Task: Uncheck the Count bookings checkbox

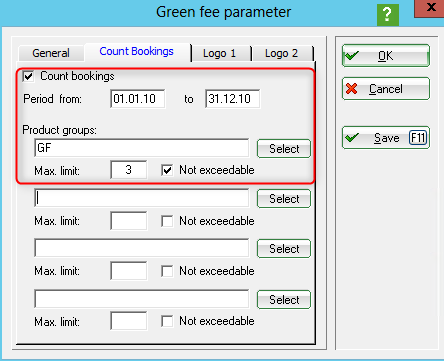Action: click(29, 76)
